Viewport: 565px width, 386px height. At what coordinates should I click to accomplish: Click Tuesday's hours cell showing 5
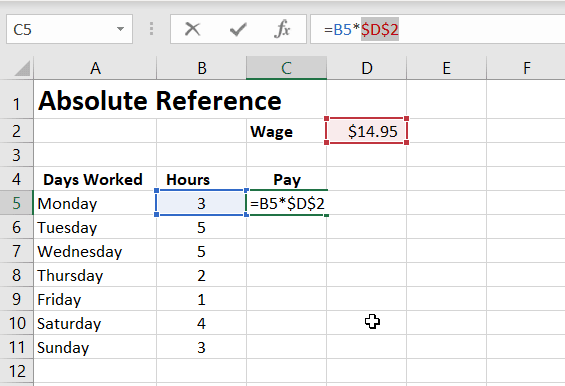(x=201, y=227)
